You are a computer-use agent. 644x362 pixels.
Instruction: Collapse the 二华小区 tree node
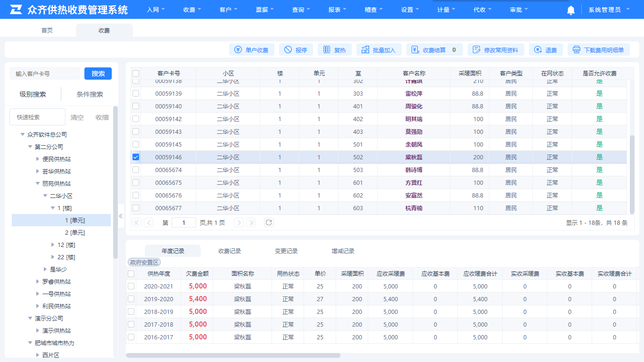[x=45, y=196]
